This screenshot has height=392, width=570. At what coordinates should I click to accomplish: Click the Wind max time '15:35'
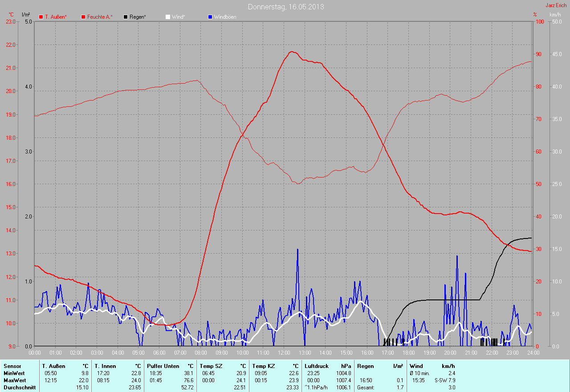point(419,380)
